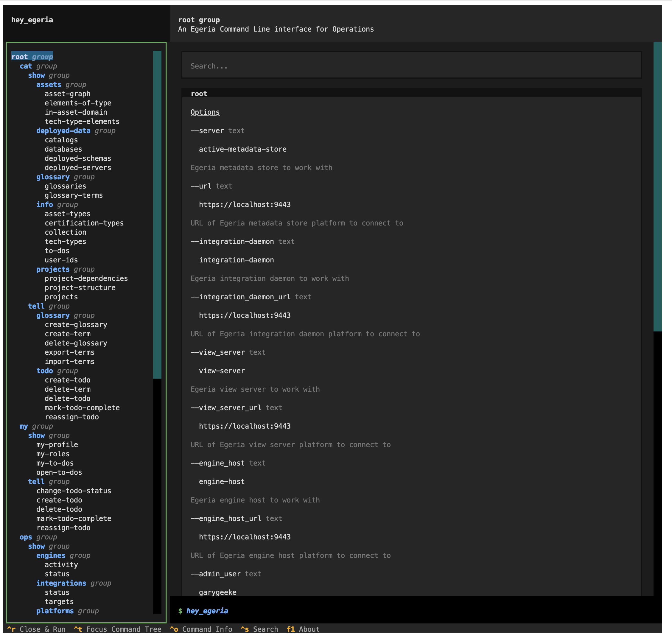Select certification-types command
This screenshot has width=672, height=641.
tap(84, 223)
